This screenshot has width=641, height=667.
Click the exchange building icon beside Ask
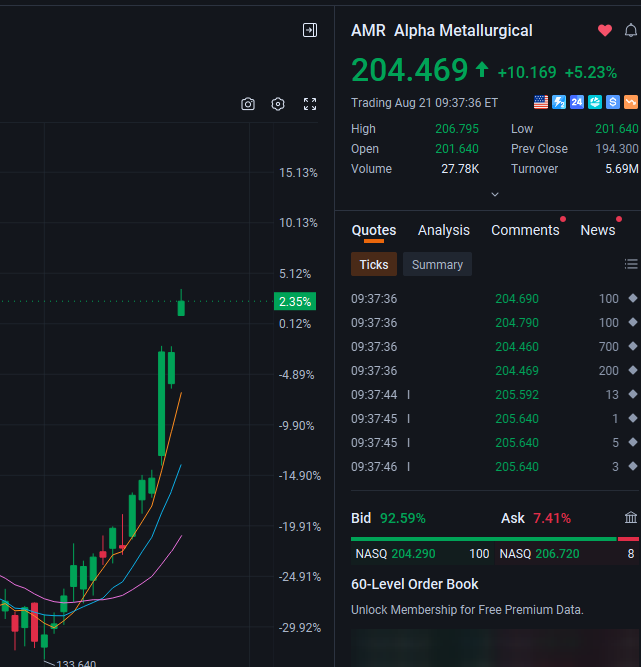pyautogui.click(x=631, y=518)
